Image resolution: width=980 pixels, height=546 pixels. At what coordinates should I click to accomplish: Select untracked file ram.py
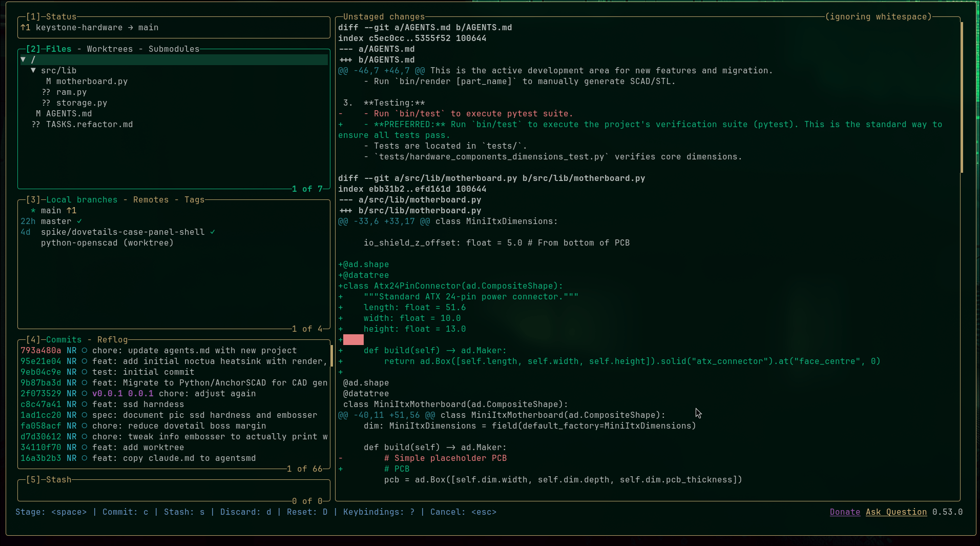71,92
